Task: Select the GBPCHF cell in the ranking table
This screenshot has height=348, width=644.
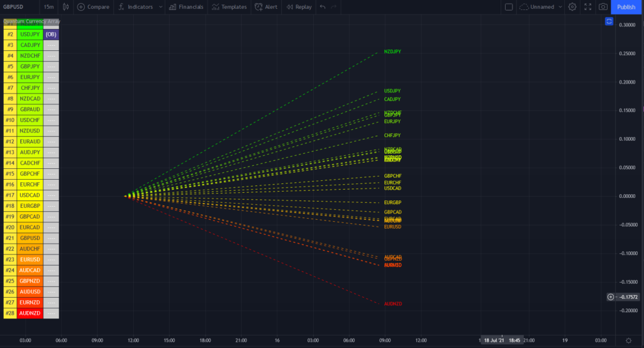Action: coord(30,173)
